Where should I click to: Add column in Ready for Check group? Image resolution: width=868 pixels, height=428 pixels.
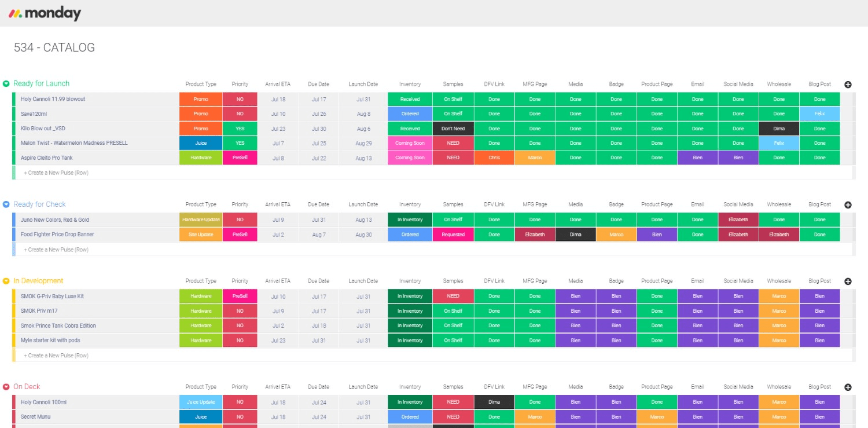tap(848, 205)
